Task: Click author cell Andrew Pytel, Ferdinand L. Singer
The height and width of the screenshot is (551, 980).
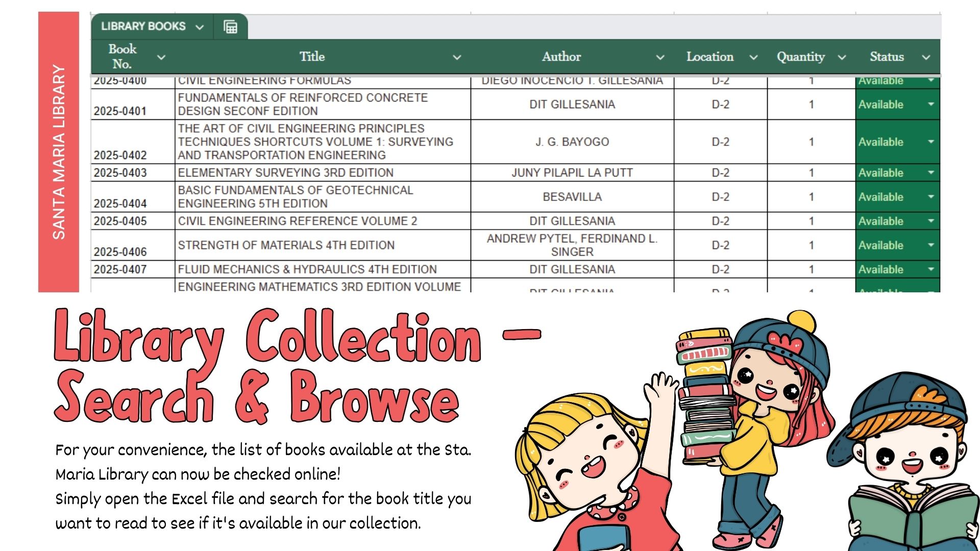Action: pyautogui.click(x=572, y=245)
